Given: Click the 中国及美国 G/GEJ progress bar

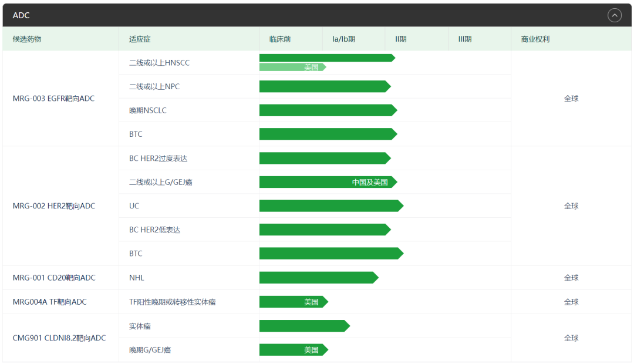Looking at the screenshot, I should pyautogui.click(x=328, y=182).
